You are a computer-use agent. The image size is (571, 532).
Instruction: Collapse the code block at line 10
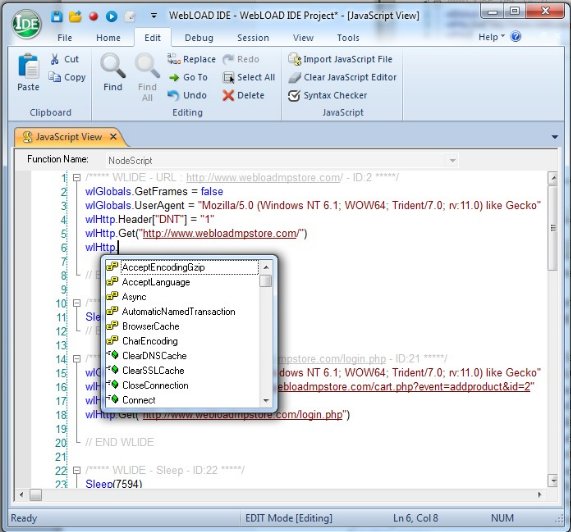click(76, 303)
